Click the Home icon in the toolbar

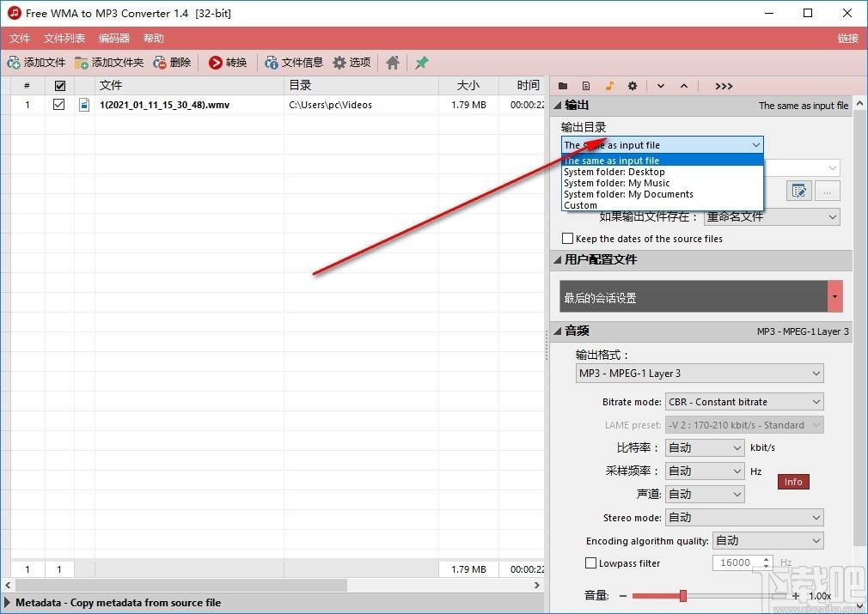coord(393,63)
